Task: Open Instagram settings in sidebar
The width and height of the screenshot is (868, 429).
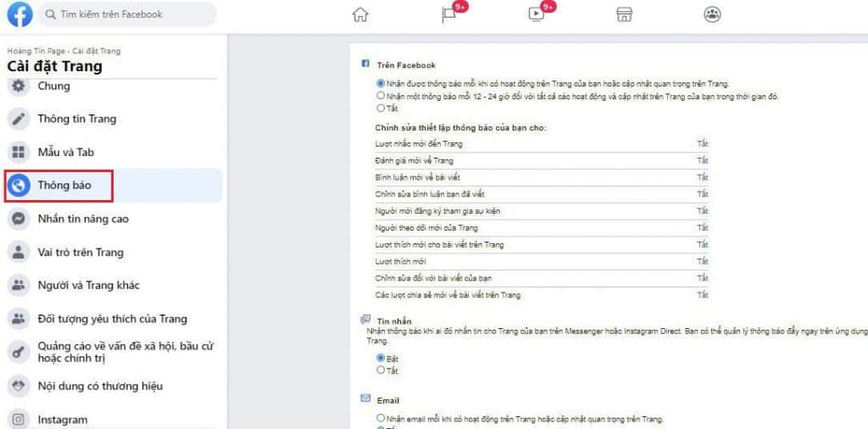Action: [x=62, y=420]
